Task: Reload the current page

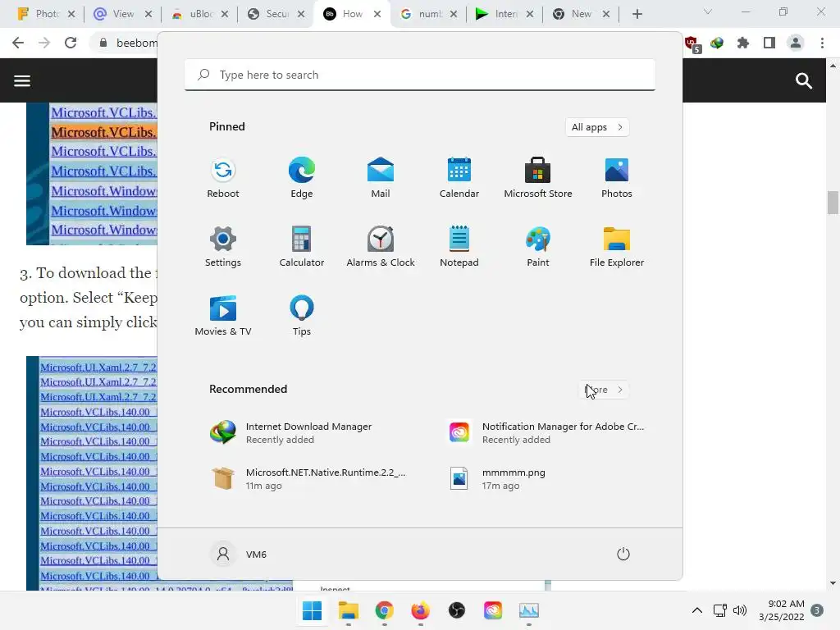Action: coord(71,43)
